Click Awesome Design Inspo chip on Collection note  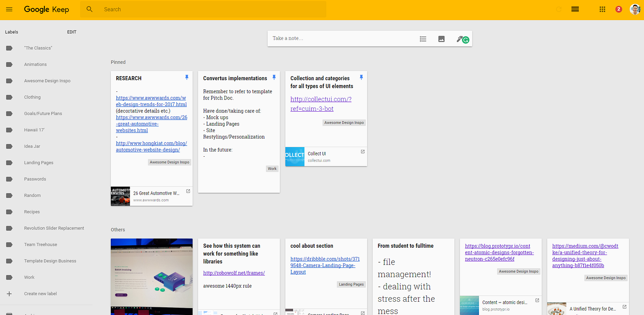344,123
